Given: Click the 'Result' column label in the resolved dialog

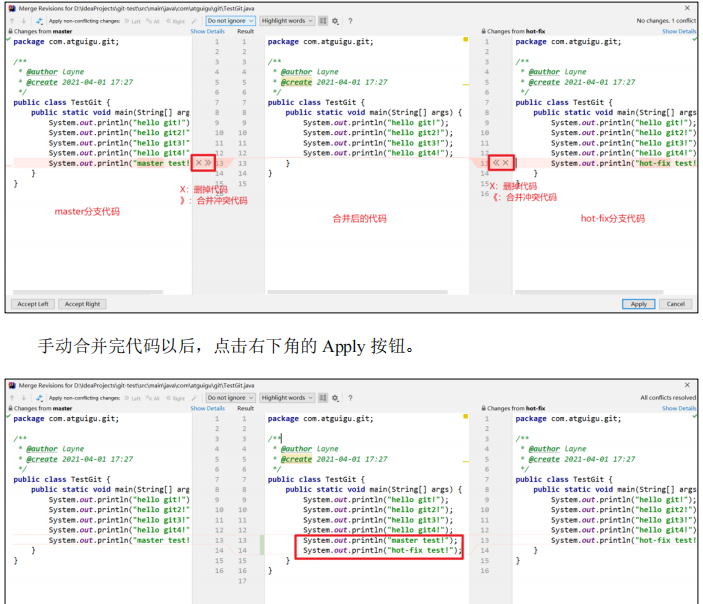Looking at the screenshot, I should pyautogui.click(x=245, y=408).
